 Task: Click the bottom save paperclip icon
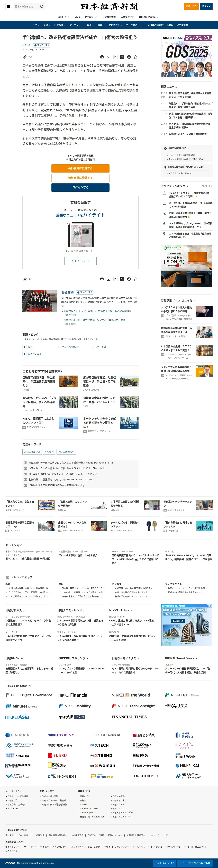[25, 279]
